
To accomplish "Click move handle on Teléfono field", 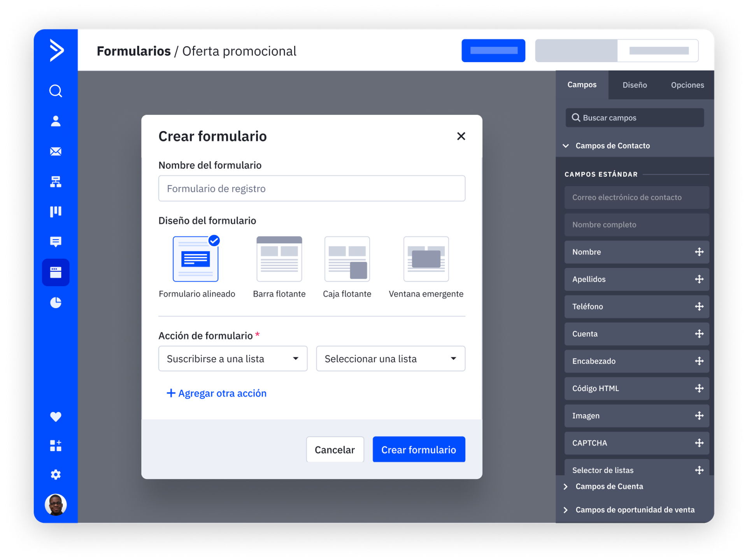I will pos(699,306).
